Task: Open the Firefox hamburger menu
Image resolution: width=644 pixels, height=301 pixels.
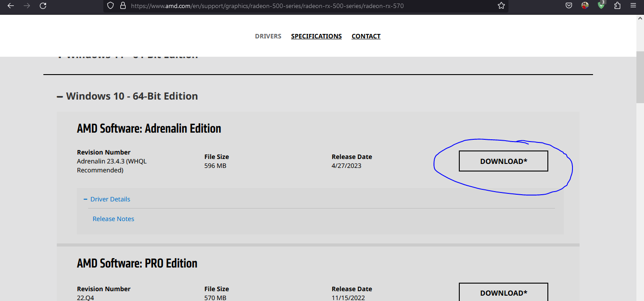Action: [633, 6]
